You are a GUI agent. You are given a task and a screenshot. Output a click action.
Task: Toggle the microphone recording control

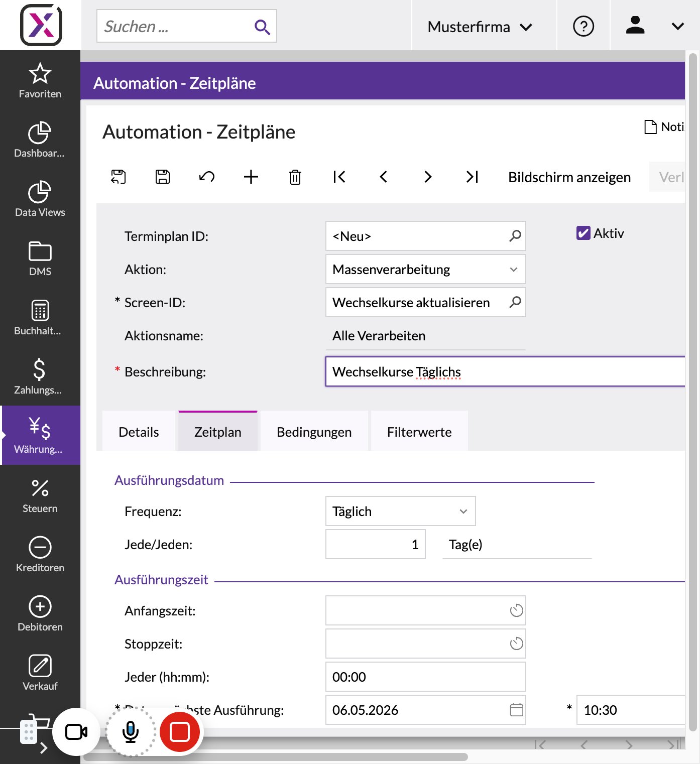131,732
